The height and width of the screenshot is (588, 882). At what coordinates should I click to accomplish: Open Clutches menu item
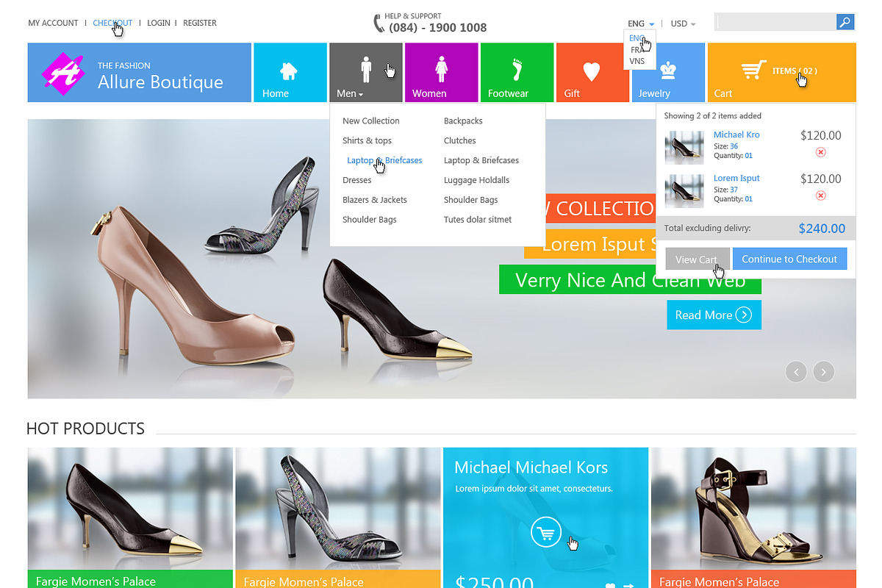click(460, 140)
